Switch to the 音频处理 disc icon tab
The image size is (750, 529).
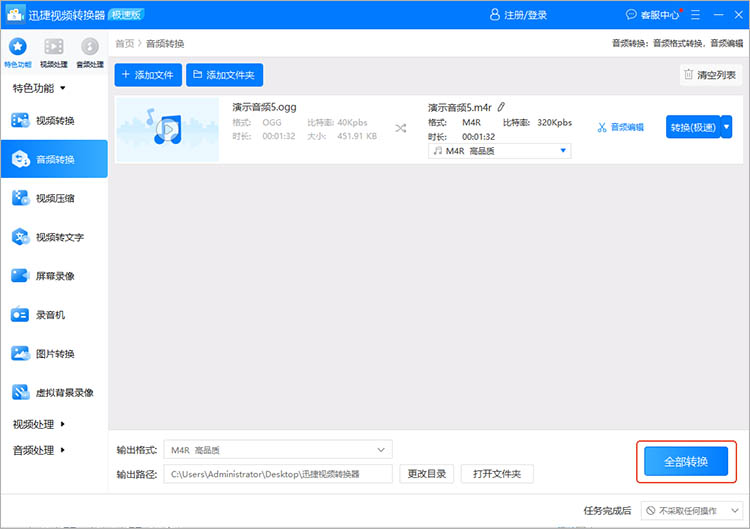click(90, 53)
